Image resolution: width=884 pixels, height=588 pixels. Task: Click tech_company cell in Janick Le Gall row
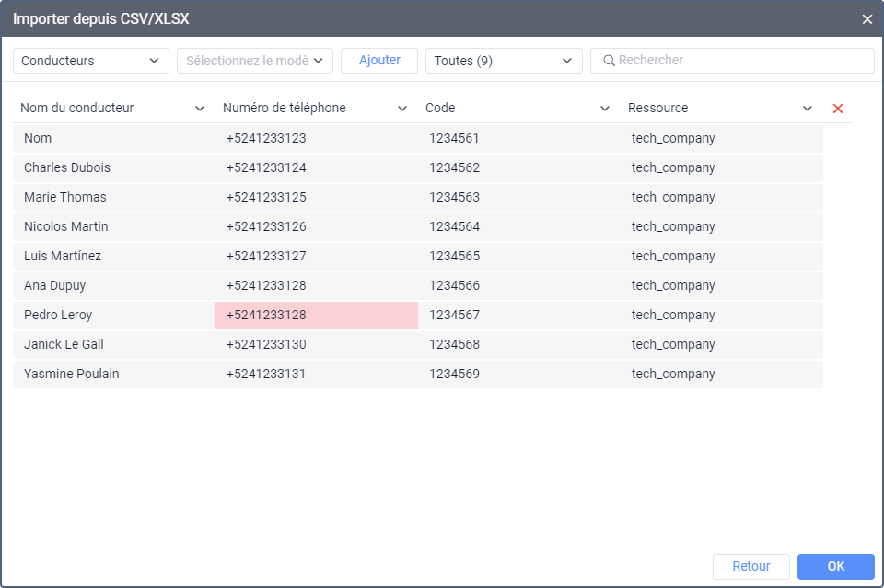pos(722,344)
